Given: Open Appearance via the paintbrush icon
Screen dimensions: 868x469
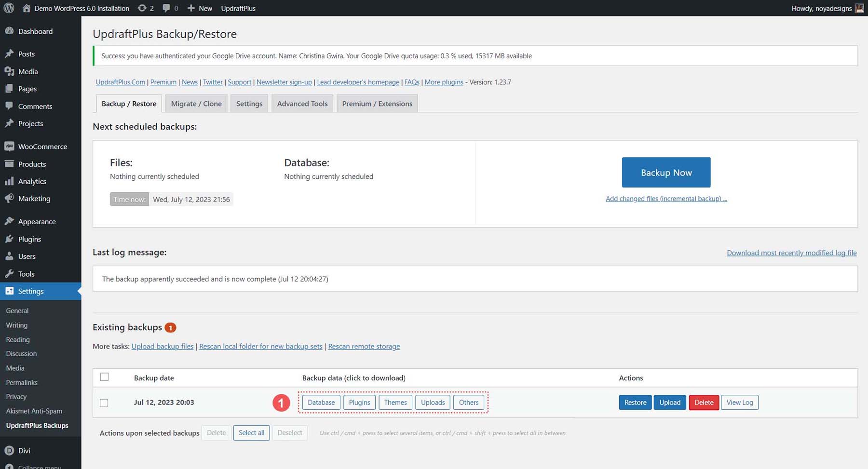Looking at the screenshot, I should coord(10,221).
